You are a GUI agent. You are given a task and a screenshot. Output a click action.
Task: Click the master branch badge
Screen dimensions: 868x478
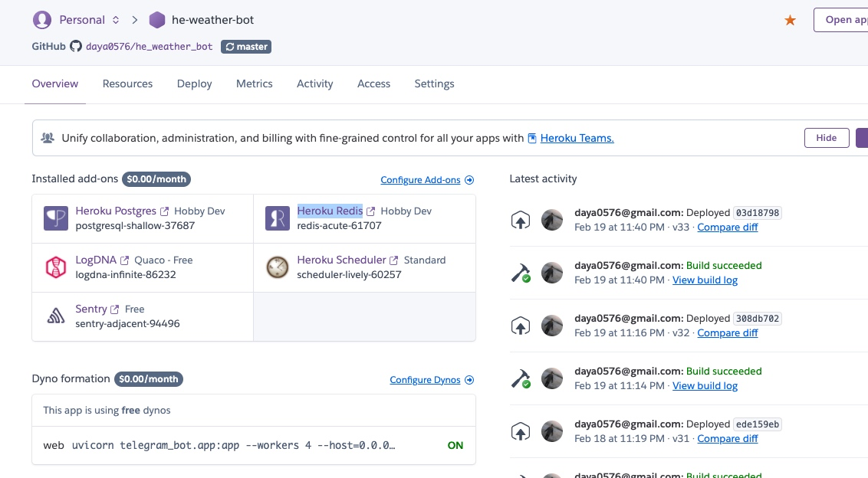coord(246,47)
